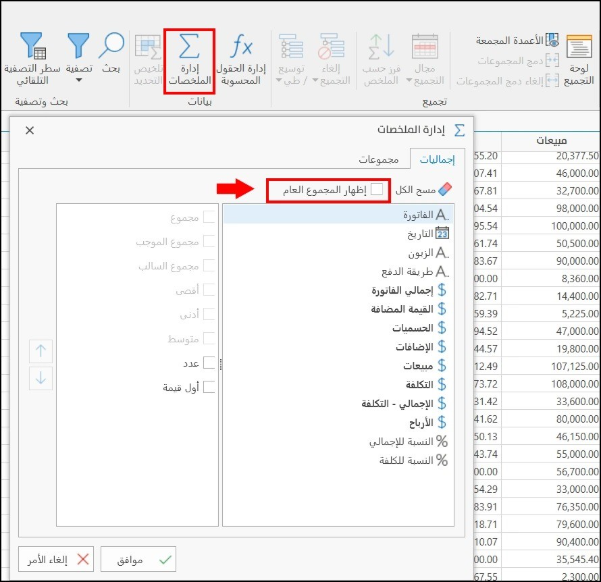Screen dimensions: 601x582
Task: Select the 108,000.00 sales cell
Action: (x=551, y=384)
